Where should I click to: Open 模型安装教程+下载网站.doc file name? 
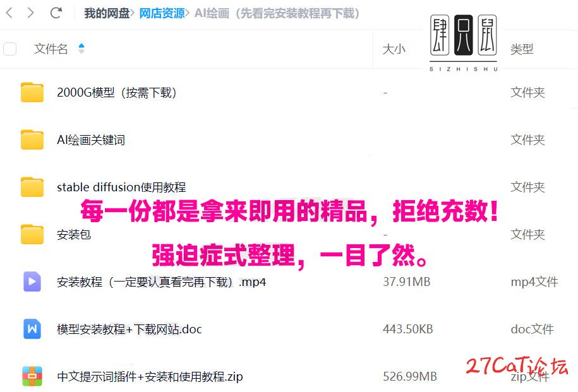[x=129, y=329]
